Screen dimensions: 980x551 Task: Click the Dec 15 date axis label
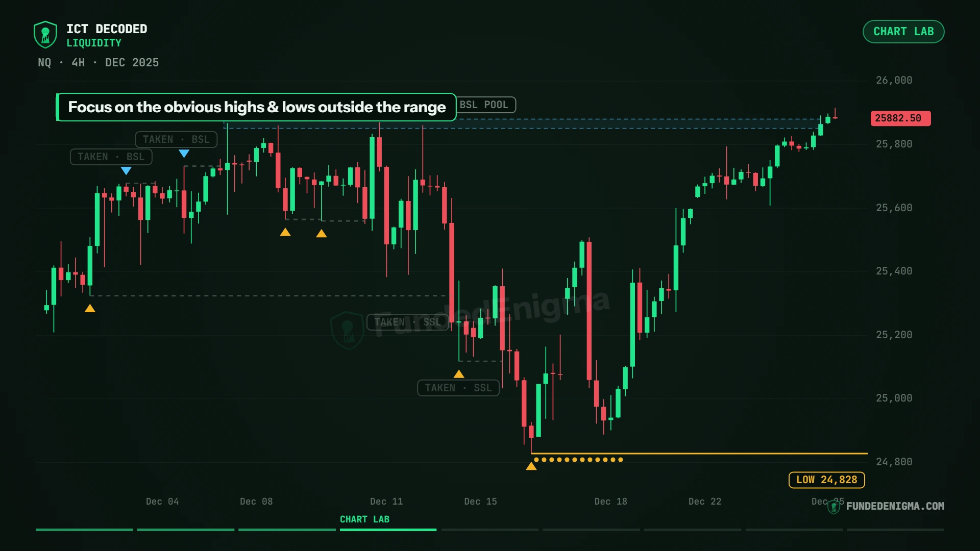click(480, 502)
